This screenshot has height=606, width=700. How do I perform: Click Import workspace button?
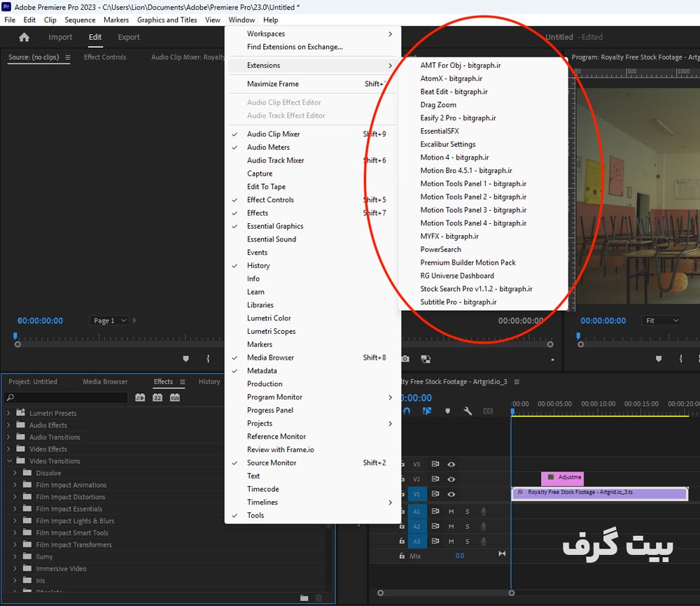tap(60, 37)
